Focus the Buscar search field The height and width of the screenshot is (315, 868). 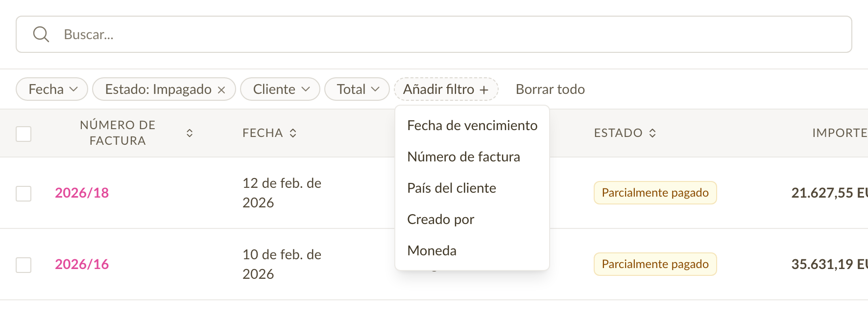434,34
